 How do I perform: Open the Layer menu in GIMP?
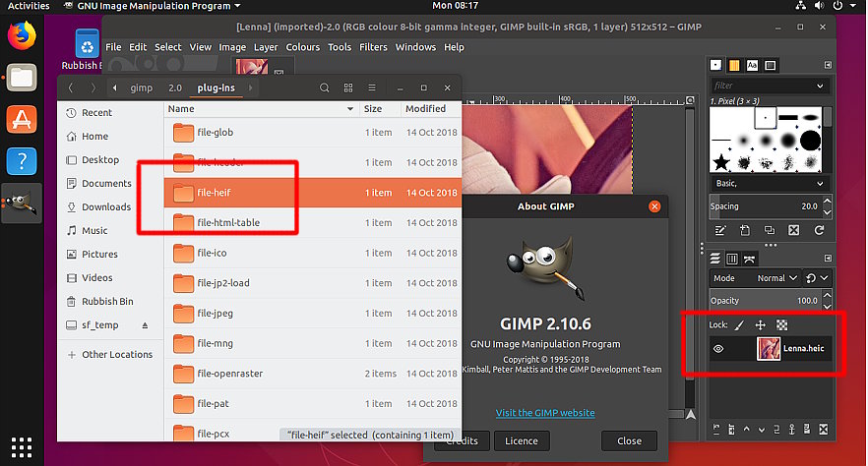click(266, 47)
